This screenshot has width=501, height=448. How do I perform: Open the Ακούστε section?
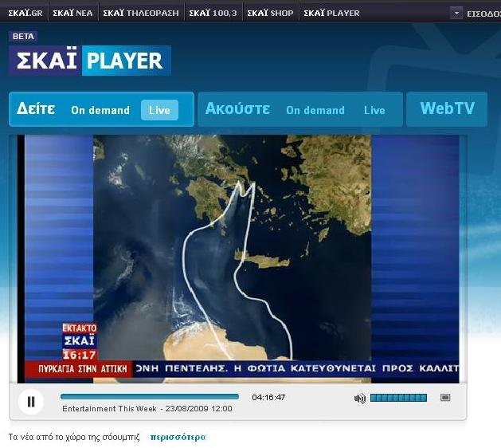(237, 109)
